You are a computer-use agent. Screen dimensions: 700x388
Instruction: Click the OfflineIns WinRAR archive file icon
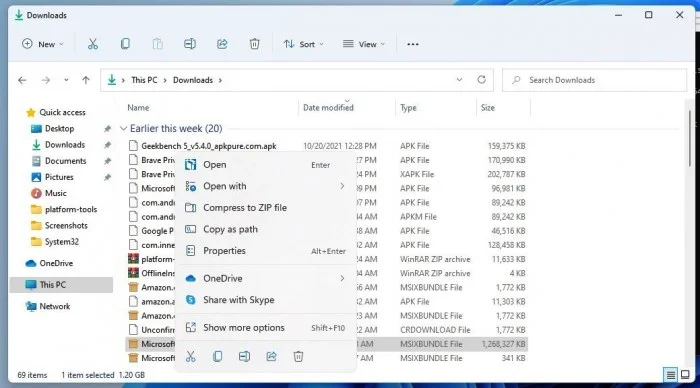coord(133,273)
